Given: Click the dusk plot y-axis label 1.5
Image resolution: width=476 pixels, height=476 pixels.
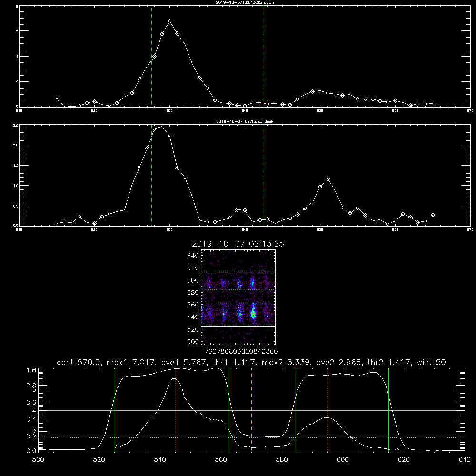Looking at the screenshot, I should point(16,166).
